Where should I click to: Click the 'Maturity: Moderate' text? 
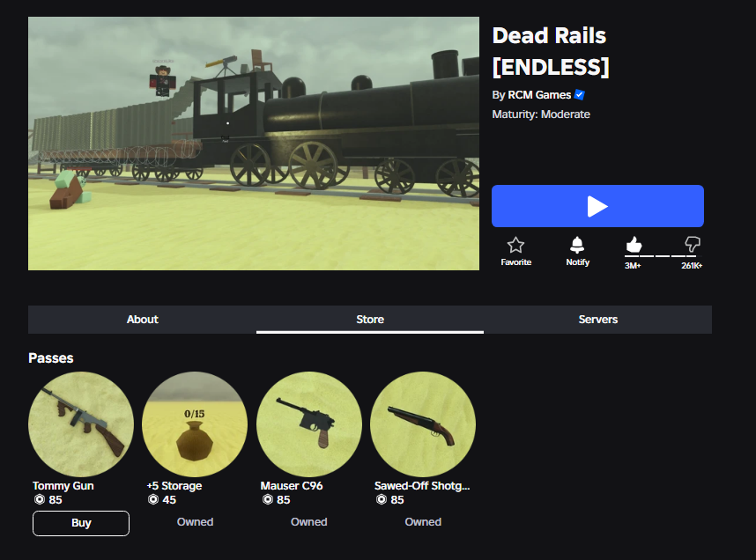[x=541, y=114]
